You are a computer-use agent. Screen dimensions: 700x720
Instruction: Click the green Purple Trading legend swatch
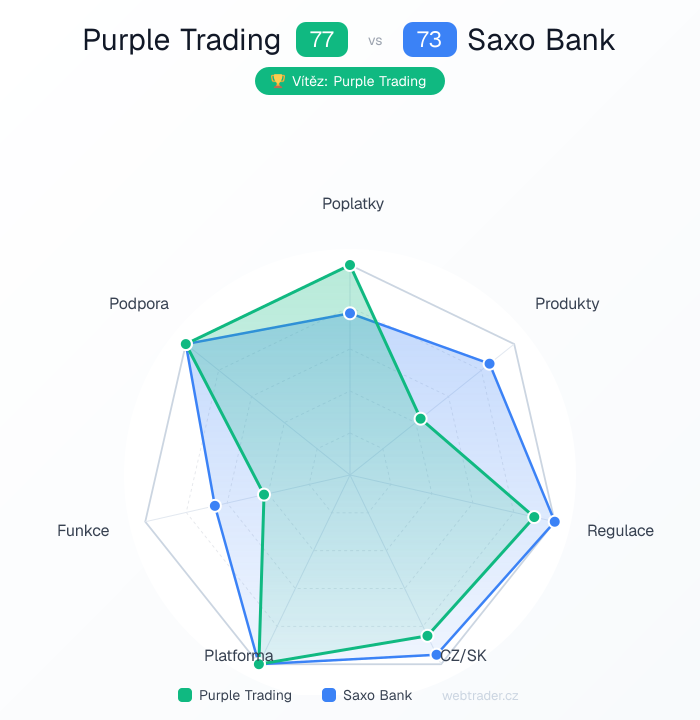point(184,695)
